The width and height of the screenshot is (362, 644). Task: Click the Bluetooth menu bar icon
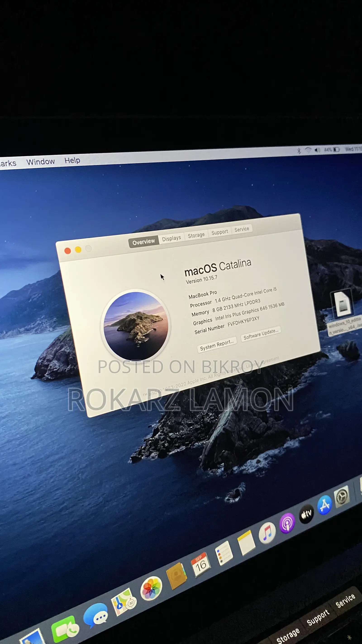coord(299,151)
